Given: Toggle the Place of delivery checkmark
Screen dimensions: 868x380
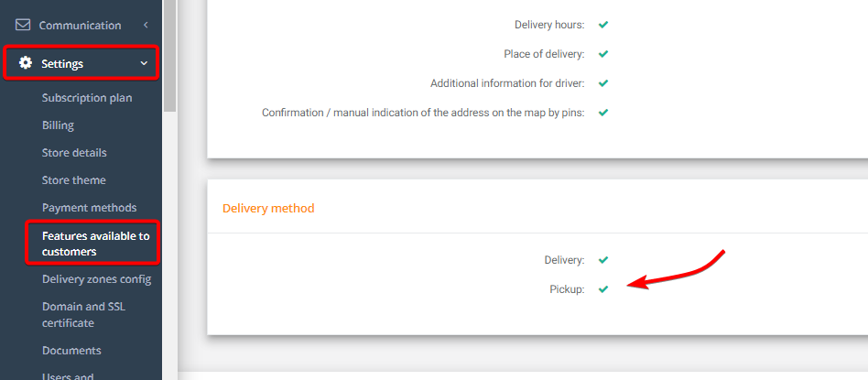Looking at the screenshot, I should (603, 54).
